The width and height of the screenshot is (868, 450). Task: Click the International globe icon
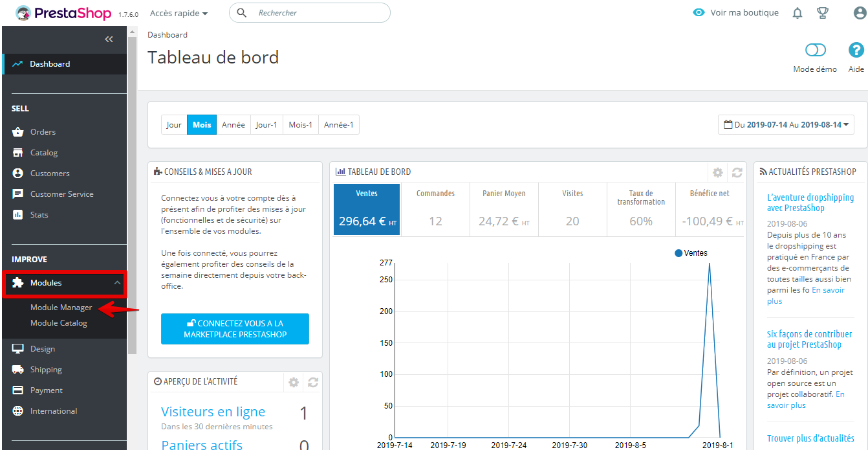tap(18, 411)
